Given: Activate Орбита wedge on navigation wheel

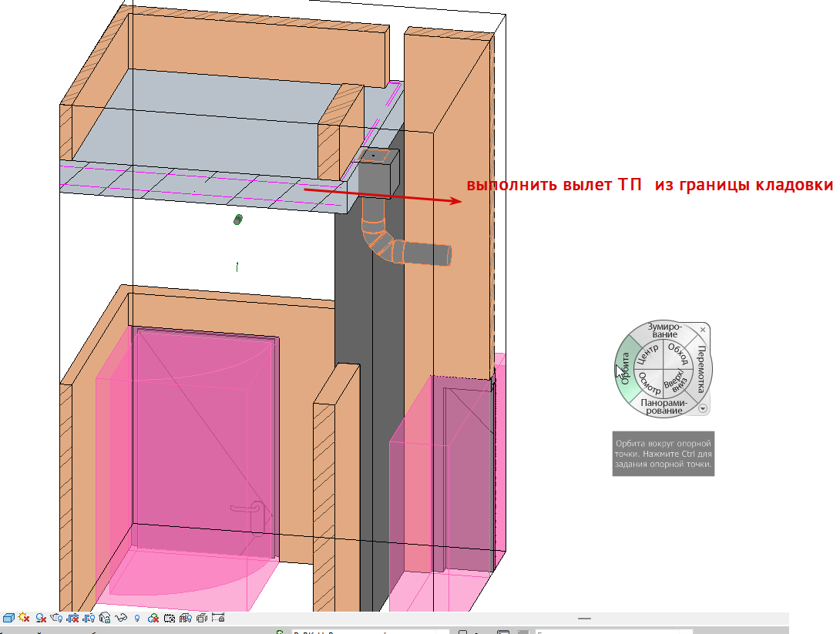Looking at the screenshot, I should tap(625, 369).
